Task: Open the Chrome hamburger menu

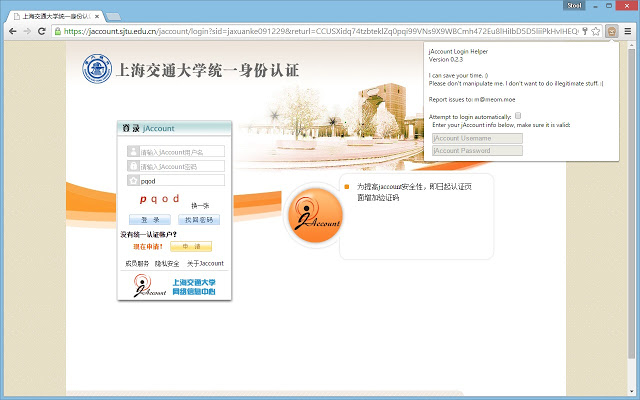Action: [x=628, y=31]
